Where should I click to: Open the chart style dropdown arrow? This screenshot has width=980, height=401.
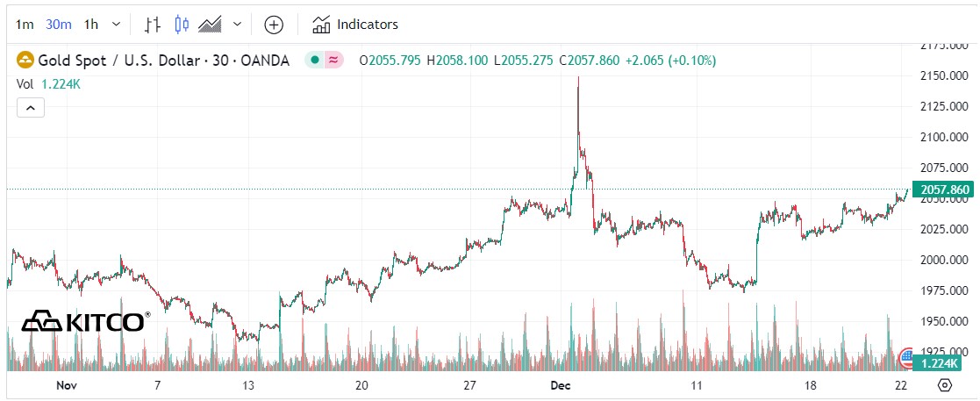[236, 25]
